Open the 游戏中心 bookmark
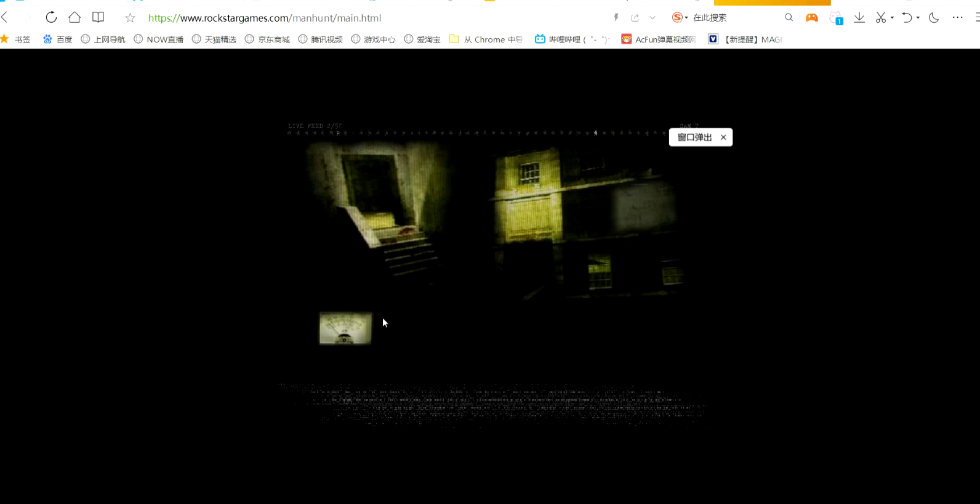The image size is (980, 504). [x=373, y=39]
